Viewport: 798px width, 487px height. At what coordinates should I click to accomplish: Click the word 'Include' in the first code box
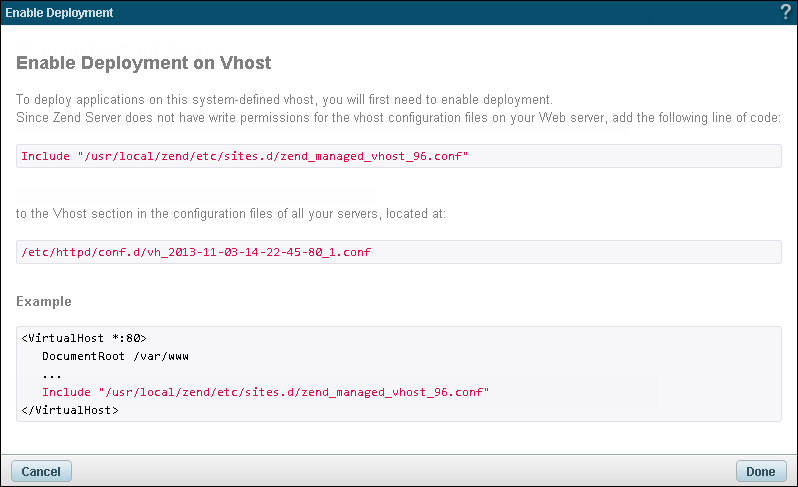pyautogui.click(x=45, y=156)
